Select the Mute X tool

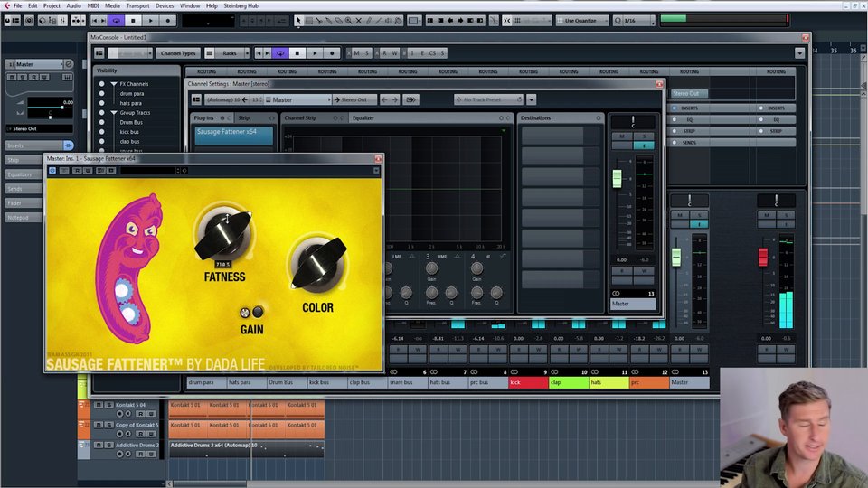(359, 21)
